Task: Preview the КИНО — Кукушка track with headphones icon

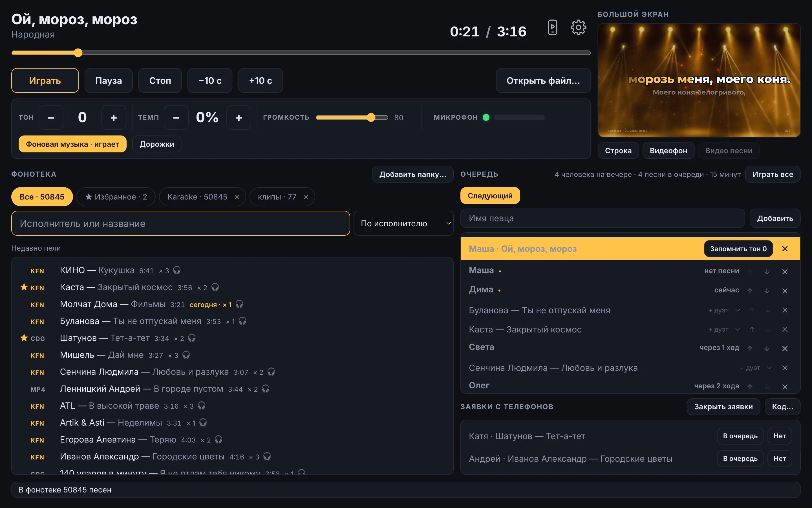Action: click(177, 270)
